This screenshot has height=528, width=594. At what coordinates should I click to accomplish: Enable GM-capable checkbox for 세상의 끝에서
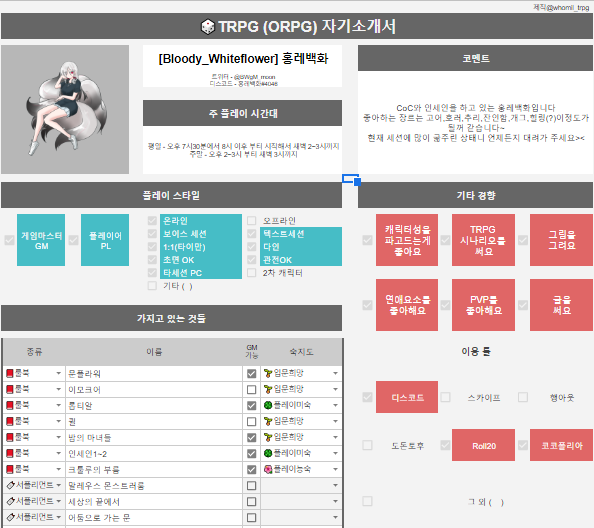(x=251, y=501)
